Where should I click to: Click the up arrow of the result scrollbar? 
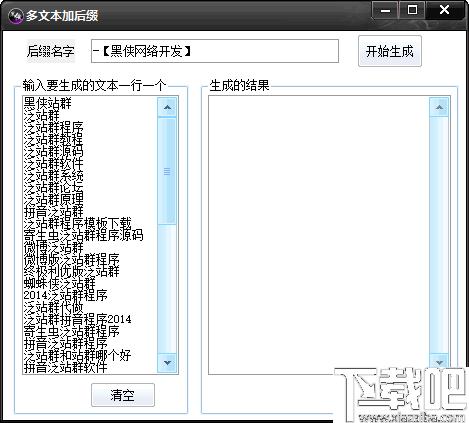point(439,107)
